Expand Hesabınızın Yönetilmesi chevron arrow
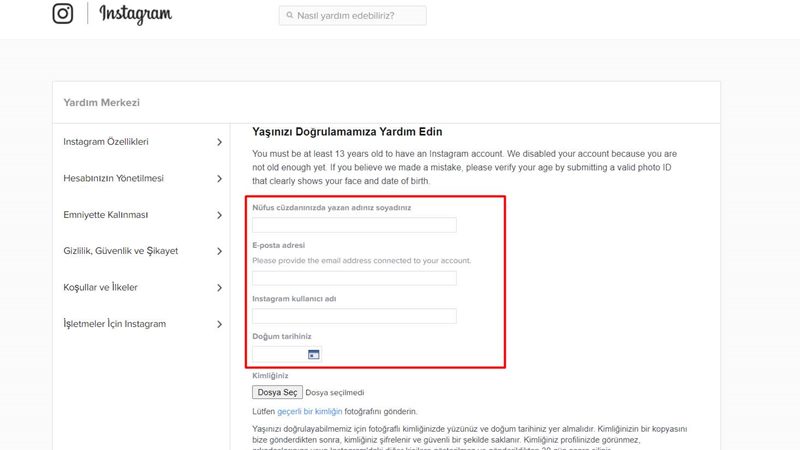Viewport: 800px width, 450px height. click(x=219, y=179)
